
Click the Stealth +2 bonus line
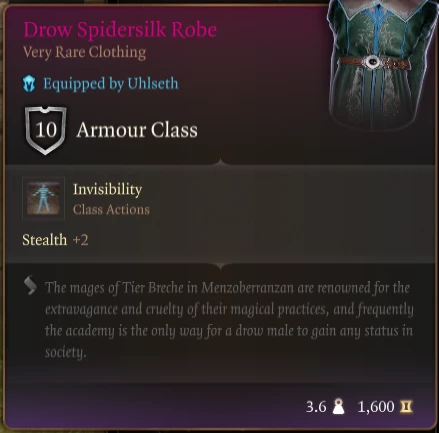tap(55, 240)
